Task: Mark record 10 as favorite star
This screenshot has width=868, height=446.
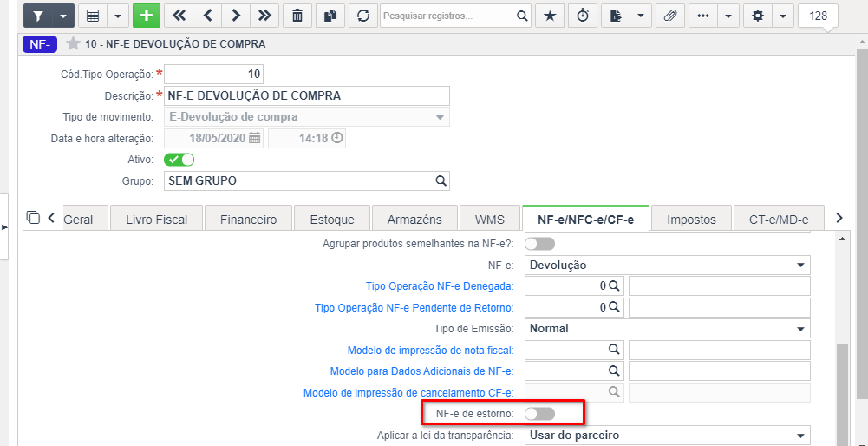Action: tap(73, 43)
